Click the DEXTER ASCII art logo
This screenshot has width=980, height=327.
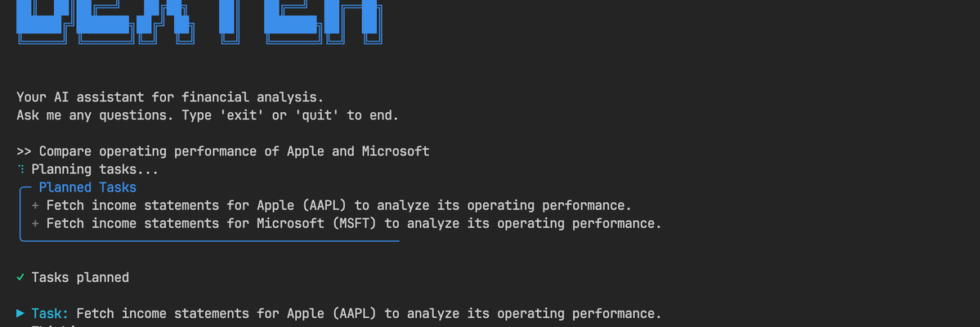coord(199,23)
